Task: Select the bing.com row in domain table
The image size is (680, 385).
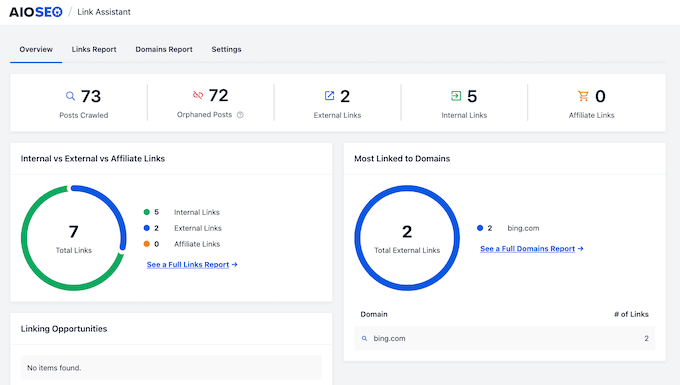Action: [505, 338]
